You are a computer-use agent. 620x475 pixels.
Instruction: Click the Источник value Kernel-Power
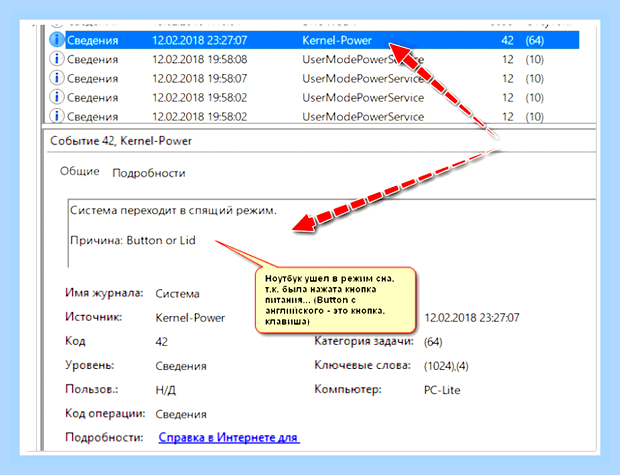(190, 318)
